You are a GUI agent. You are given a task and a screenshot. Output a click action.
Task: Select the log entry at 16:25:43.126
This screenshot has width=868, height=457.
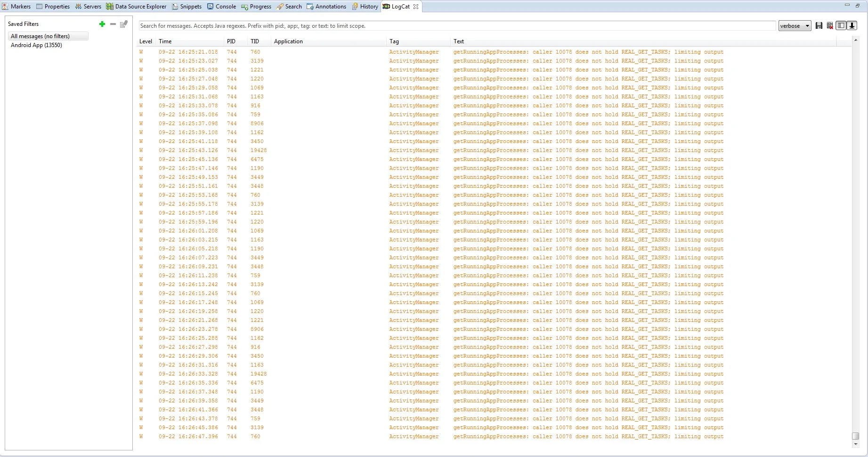pyautogui.click(x=494, y=151)
